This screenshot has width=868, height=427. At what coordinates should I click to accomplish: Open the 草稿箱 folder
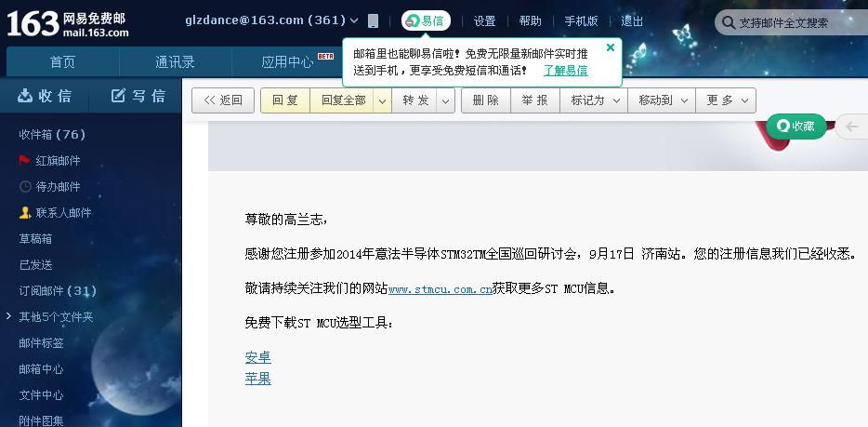click(35, 239)
